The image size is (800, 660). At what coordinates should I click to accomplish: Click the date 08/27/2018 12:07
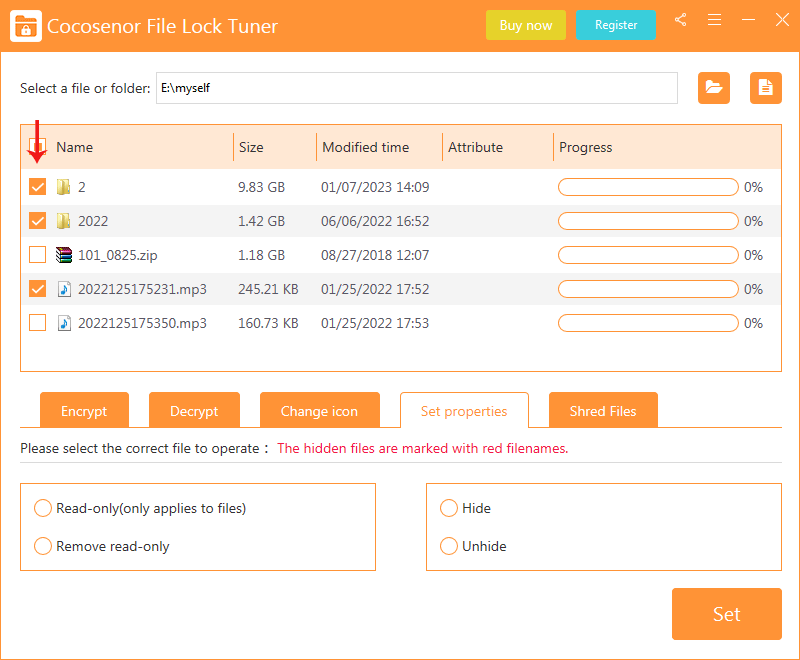(x=375, y=255)
